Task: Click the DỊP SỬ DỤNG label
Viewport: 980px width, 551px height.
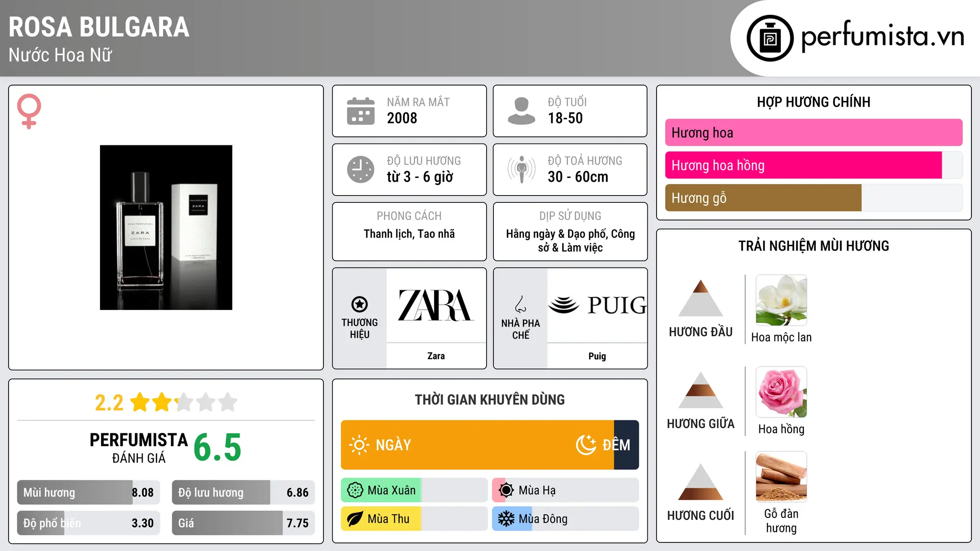Action: click(x=570, y=216)
